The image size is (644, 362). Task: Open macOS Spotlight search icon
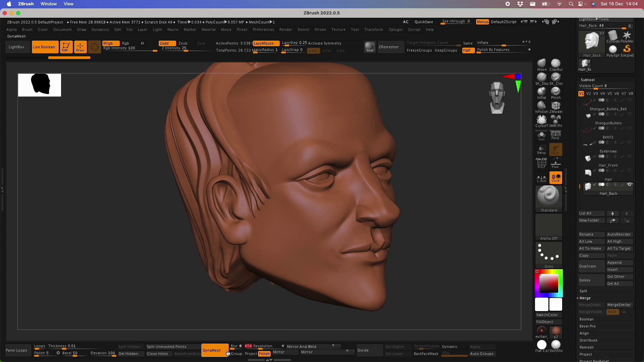coord(571,4)
